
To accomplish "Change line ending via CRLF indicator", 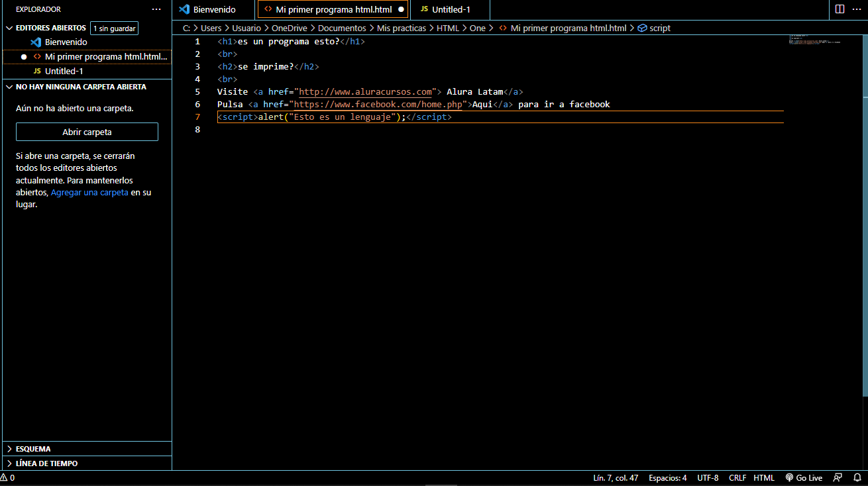I will click(737, 478).
